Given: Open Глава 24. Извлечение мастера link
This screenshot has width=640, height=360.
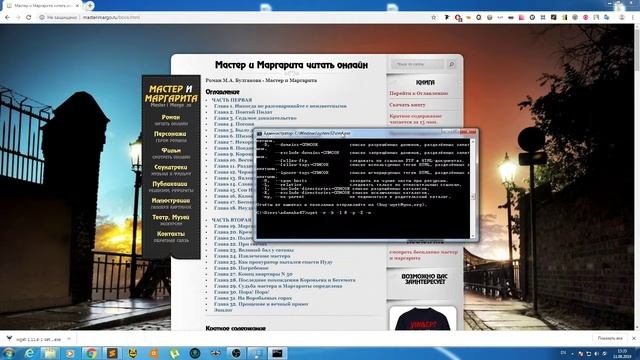Looking at the screenshot, I should tap(252, 256).
